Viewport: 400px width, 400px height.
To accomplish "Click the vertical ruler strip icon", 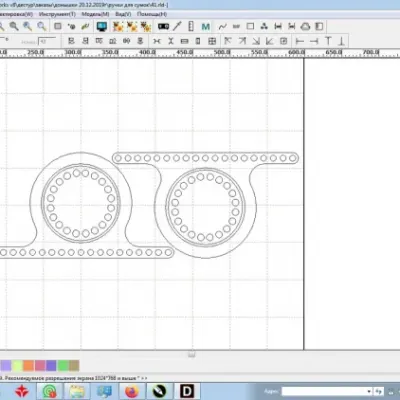I will click(191, 26).
